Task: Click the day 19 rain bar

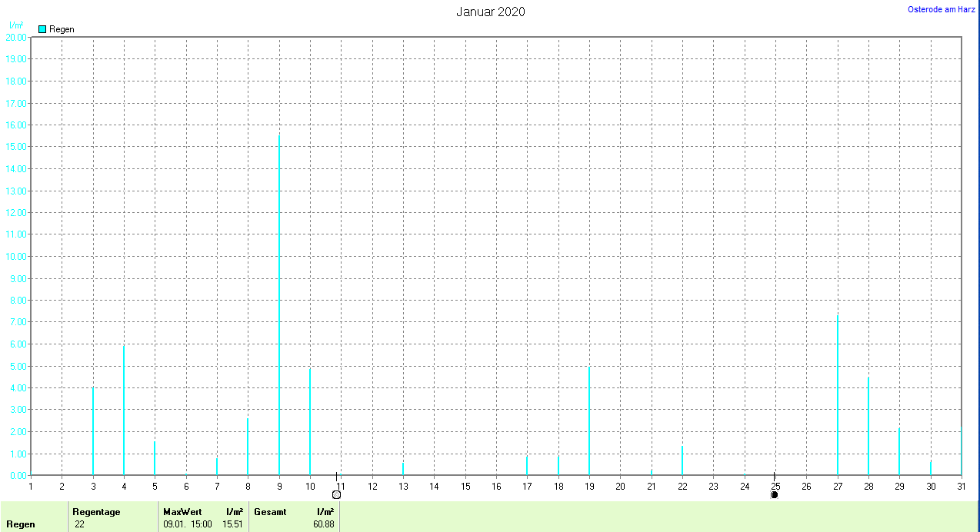Action: 589,421
